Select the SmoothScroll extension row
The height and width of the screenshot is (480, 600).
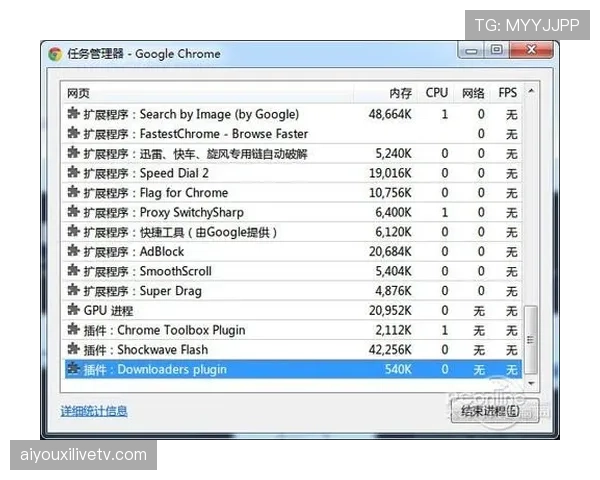coord(292,271)
